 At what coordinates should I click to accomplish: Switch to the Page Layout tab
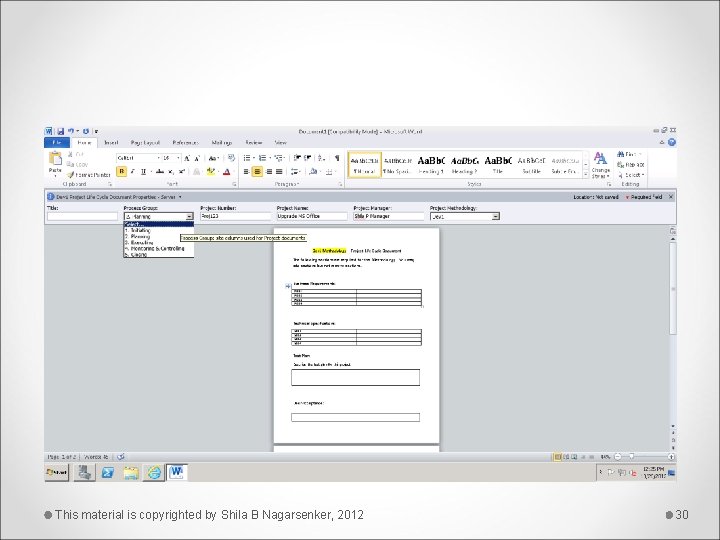click(x=145, y=143)
